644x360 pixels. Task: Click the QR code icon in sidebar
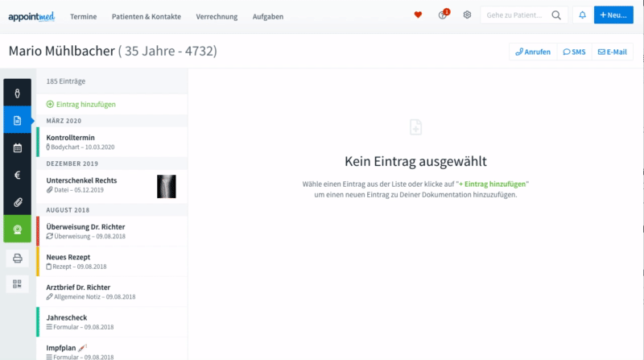click(17, 284)
